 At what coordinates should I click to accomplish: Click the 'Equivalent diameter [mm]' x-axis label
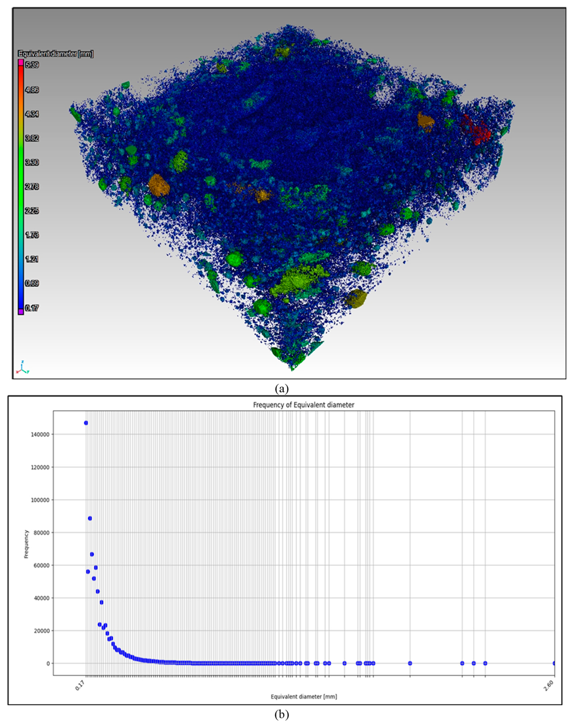pyautogui.click(x=304, y=697)
